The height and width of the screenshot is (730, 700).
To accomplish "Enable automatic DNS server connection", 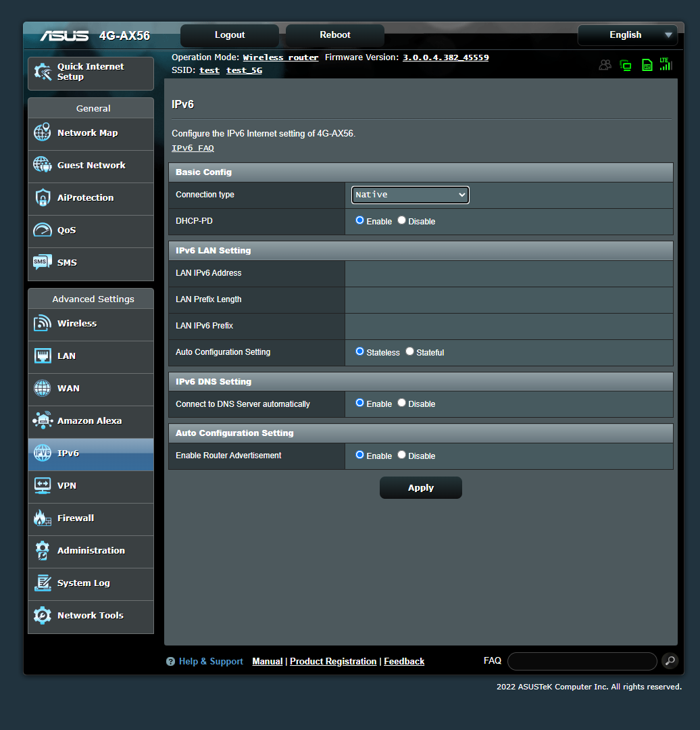I will point(359,403).
